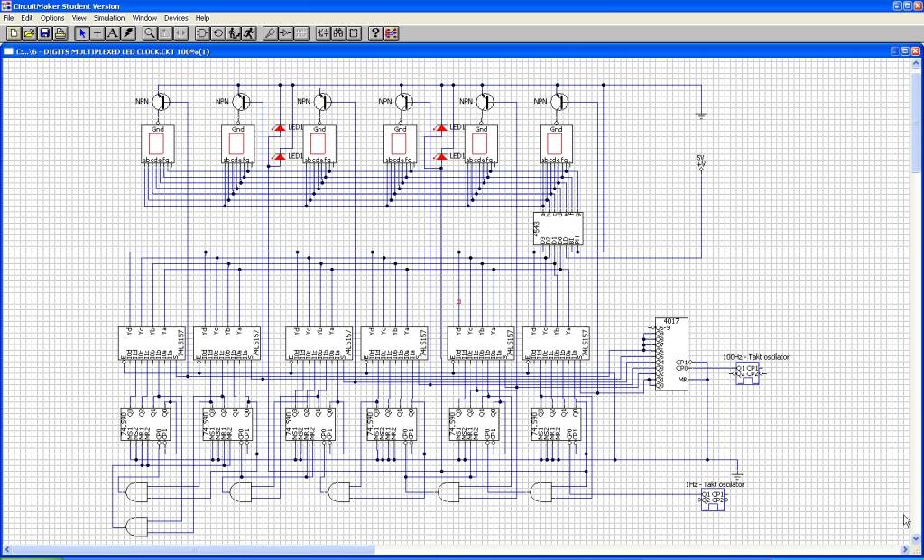This screenshot has height=560, width=924.
Task: Open the Devices menu
Action: [176, 18]
